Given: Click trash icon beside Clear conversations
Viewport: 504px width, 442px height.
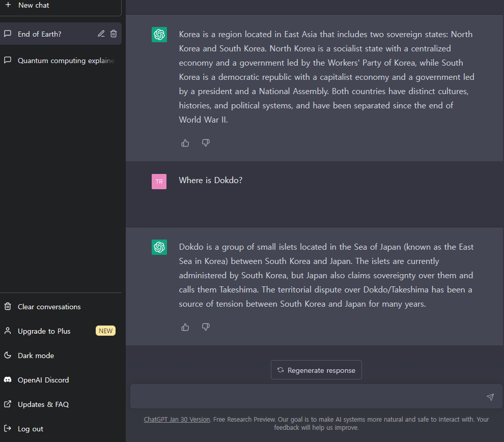Looking at the screenshot, I should click(8, 306).
